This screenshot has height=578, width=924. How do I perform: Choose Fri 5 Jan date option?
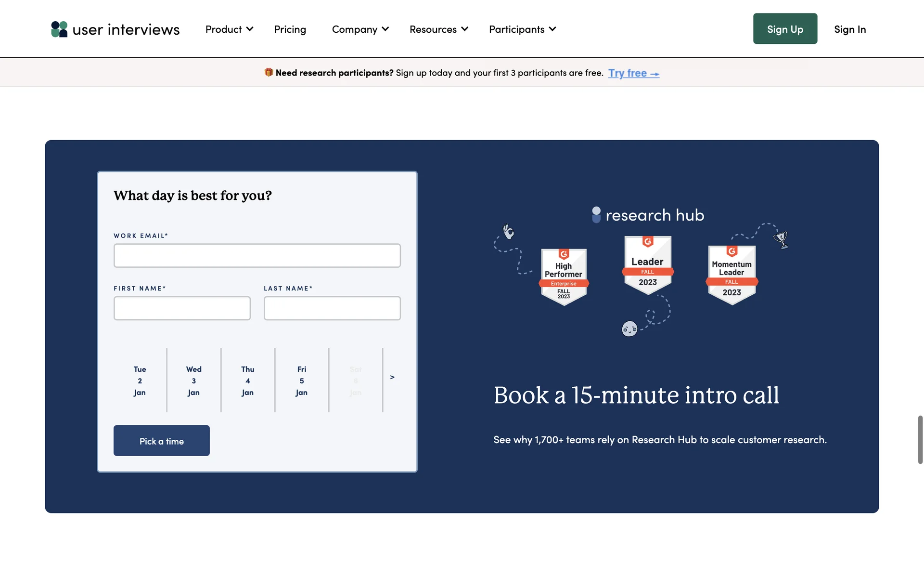coord(301,381)
